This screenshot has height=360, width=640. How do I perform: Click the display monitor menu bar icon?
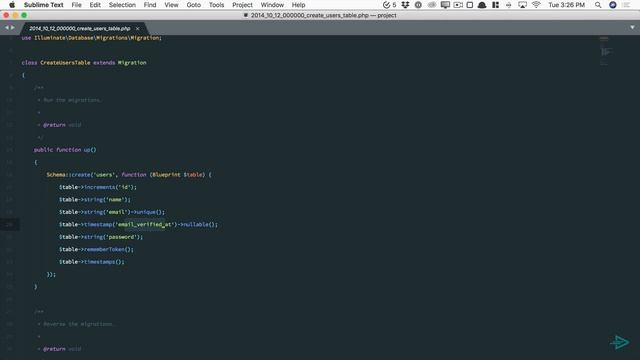pos(445,5)
